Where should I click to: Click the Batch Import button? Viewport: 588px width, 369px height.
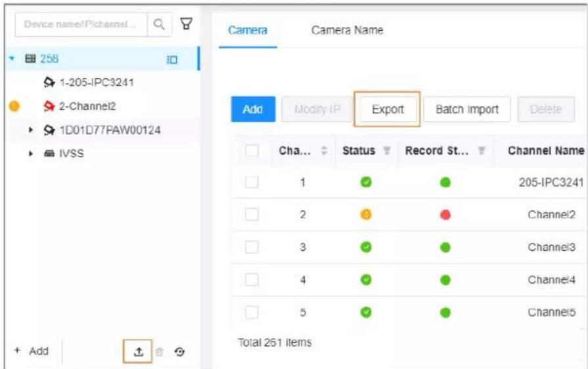[467, 110]
